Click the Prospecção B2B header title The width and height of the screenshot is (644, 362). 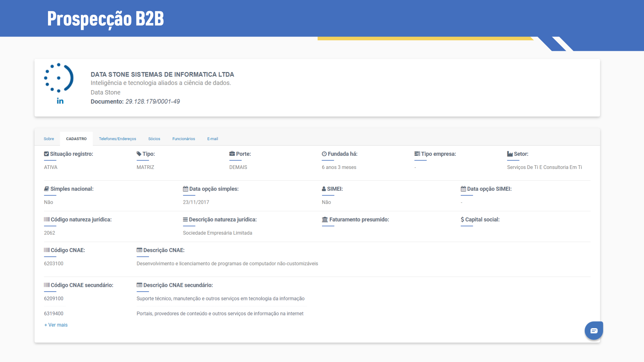[x=105, y=18]
